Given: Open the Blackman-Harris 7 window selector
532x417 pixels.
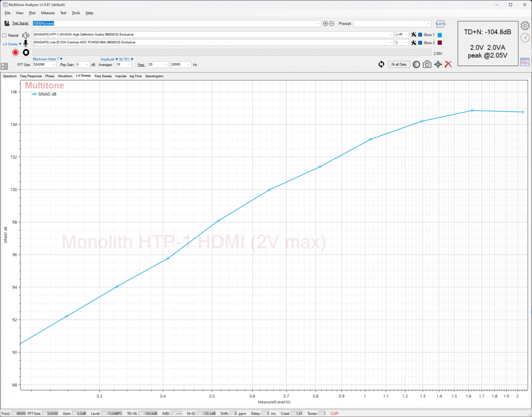Looking at the screenshot, I should pos(48,59).
